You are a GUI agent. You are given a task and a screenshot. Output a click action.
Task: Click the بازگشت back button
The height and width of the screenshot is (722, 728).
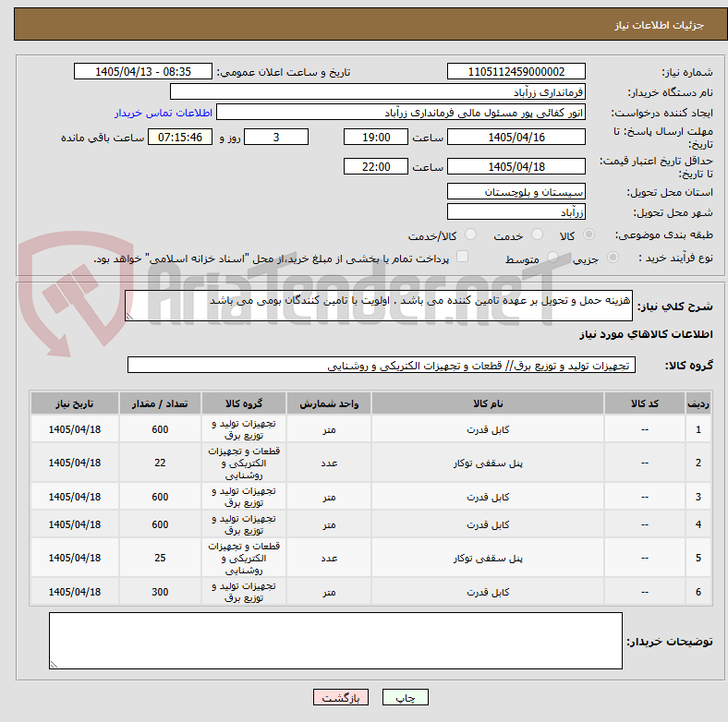(341, 697)
